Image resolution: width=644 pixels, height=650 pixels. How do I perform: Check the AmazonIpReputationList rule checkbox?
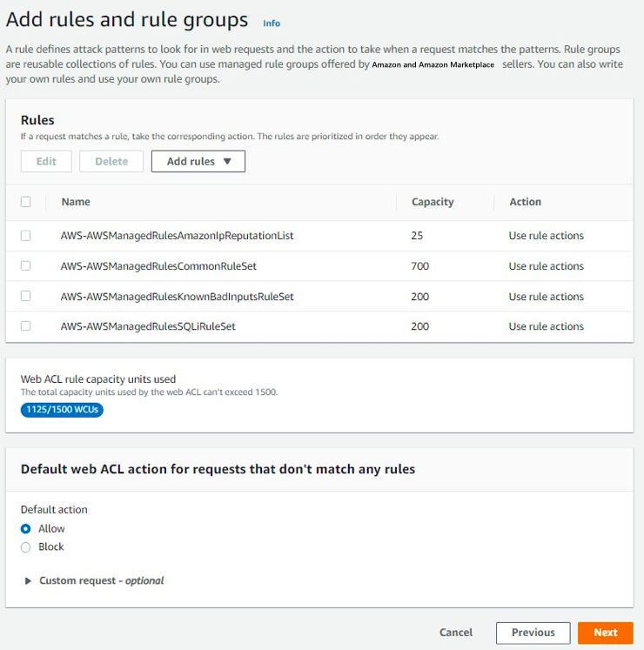(26, 236)
